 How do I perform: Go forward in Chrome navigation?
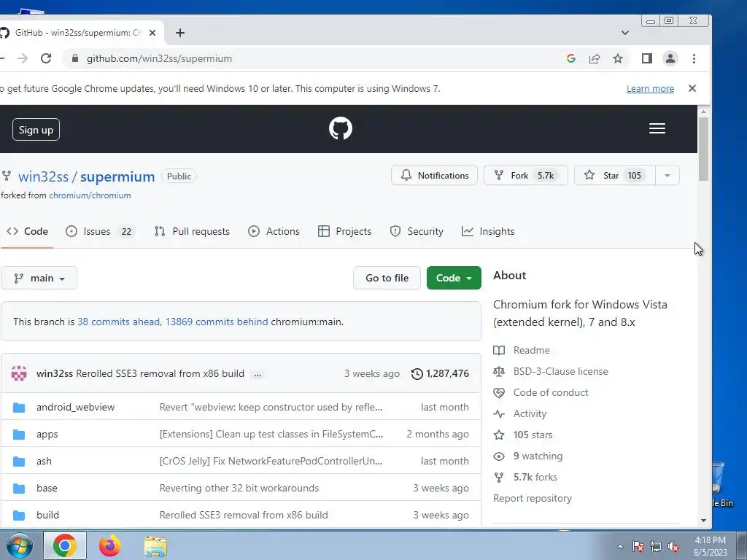pyautogui.click(x=23, y=58)
